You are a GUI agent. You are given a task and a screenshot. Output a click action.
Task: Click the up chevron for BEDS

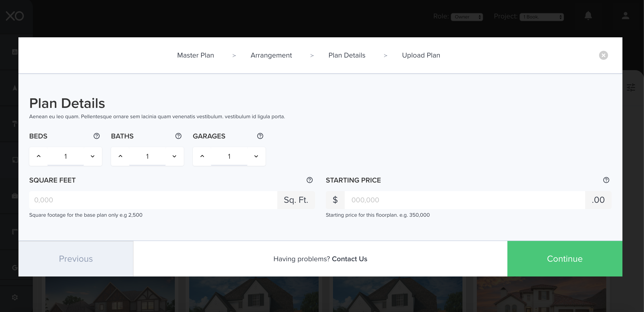(38, 156)
